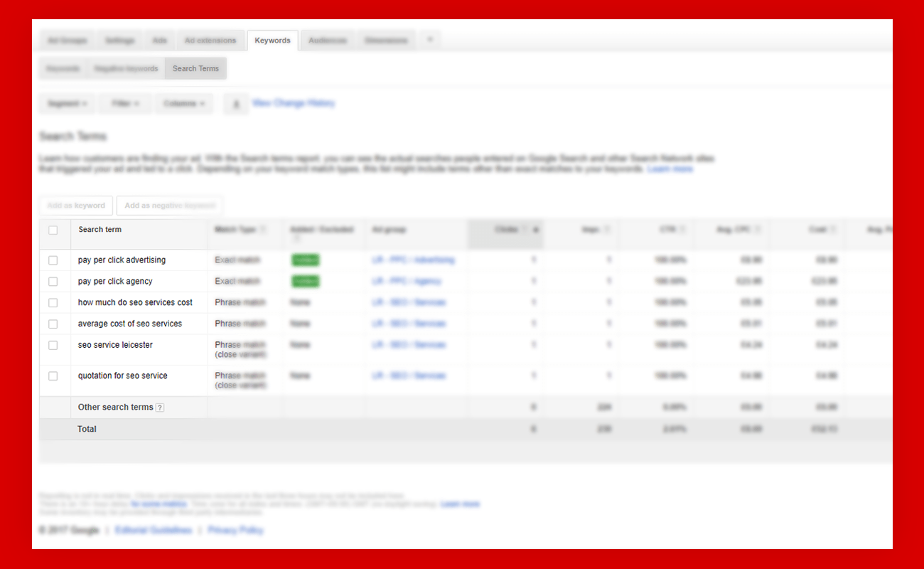Click the 'Other search terms' row label
924x569 pixels.
[x=116, y=408]
